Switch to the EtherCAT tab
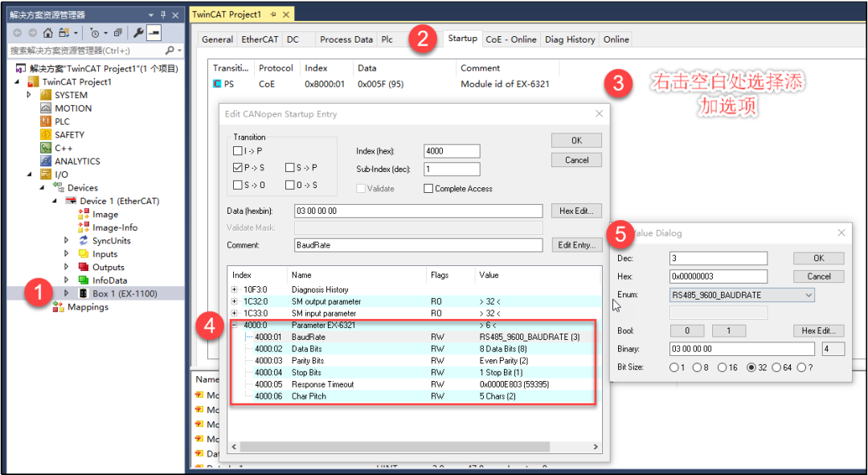Screen dimensions: 868x475 pos(260,39)
